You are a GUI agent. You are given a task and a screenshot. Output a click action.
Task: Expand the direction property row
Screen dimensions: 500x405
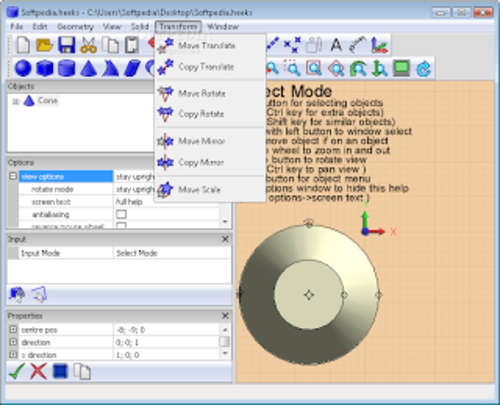coord(13,342)
